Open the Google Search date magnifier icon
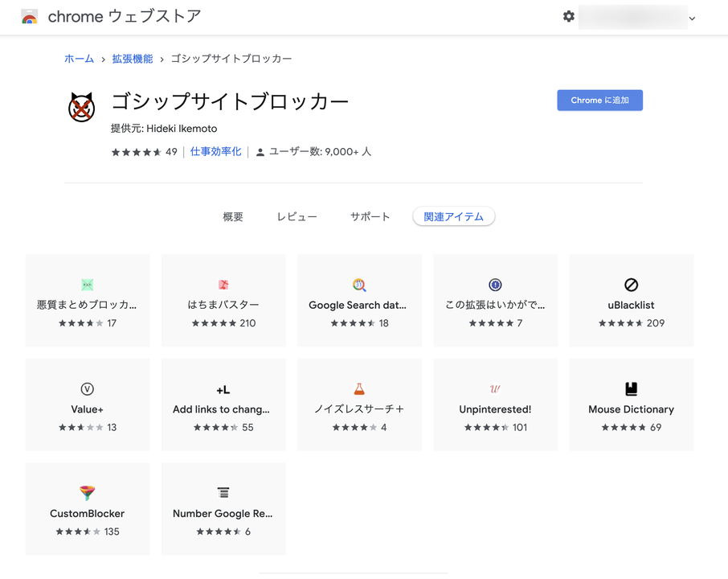 (x=359, y=285)
